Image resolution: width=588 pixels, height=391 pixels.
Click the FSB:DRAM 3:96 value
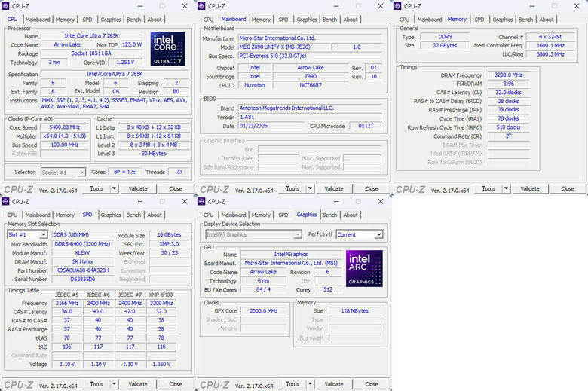click(508, 84)
